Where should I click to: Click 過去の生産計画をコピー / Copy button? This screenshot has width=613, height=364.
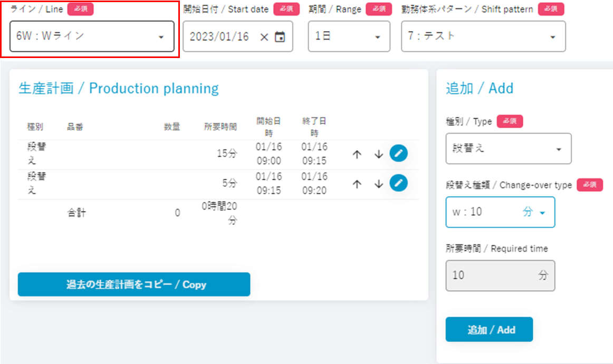[x=134, y=285]
